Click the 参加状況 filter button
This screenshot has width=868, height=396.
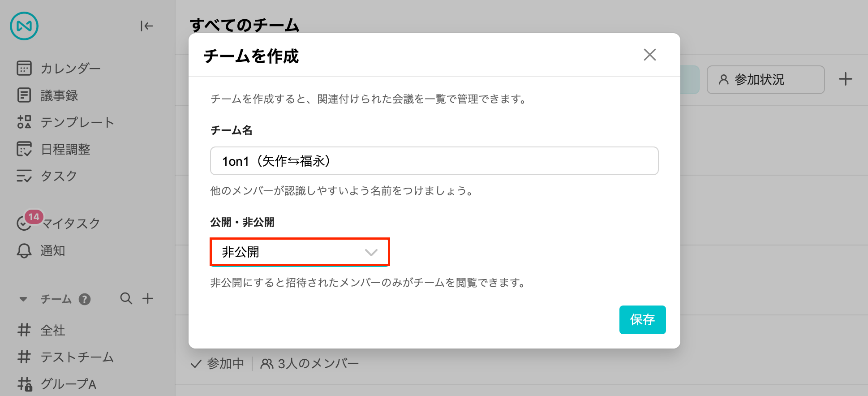[765, 80]
